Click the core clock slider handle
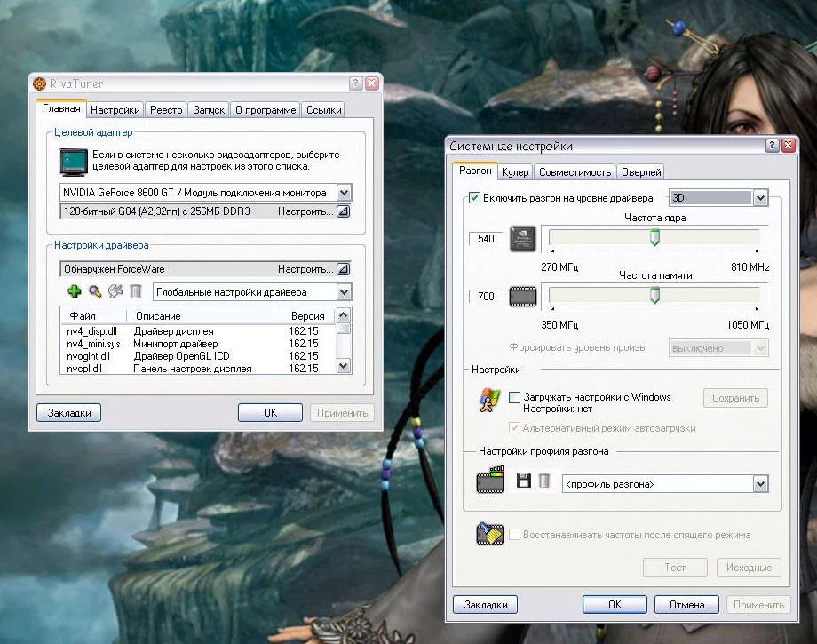This screenshot has width=817, height=644. pyautogui.click(x=655, y=237)
